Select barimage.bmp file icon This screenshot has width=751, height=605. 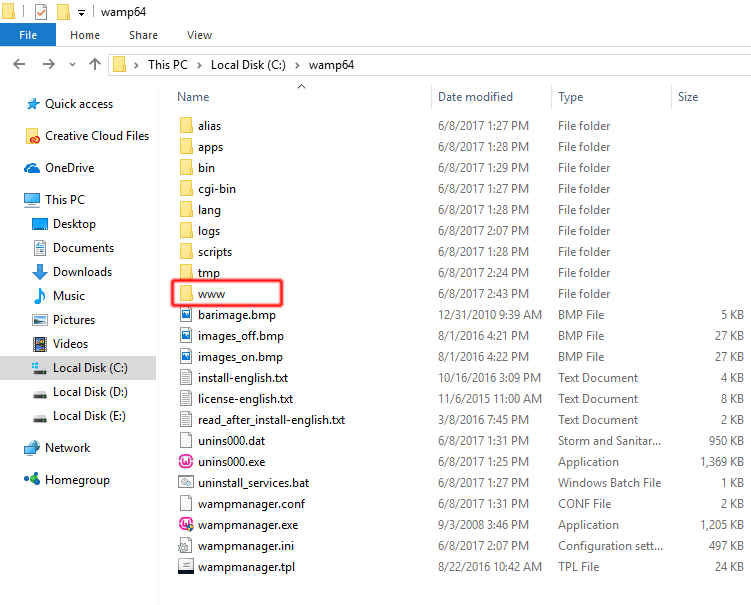pos(186,315)
